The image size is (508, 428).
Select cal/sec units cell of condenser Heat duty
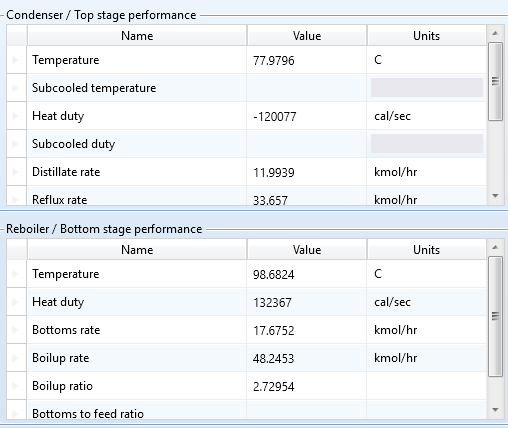click(426, 116)
